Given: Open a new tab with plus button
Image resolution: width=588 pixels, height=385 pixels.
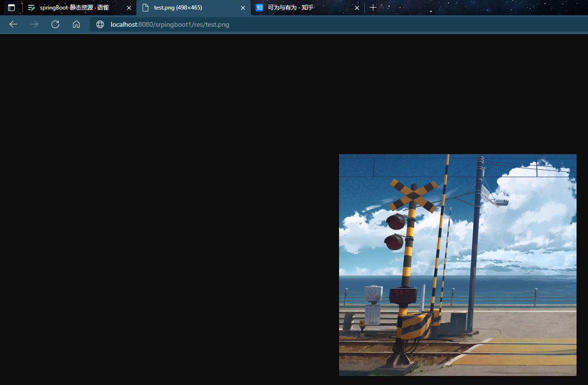Looking at the screenshot, I should pyautogui.click(x=373, y=8).
